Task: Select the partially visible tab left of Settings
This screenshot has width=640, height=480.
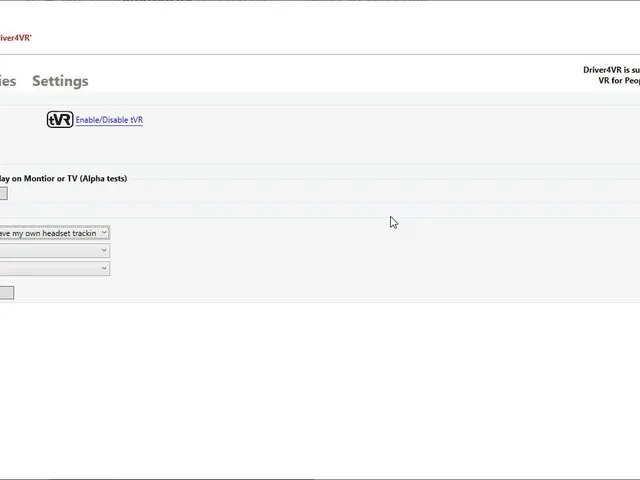Action: tap(8, 81)
